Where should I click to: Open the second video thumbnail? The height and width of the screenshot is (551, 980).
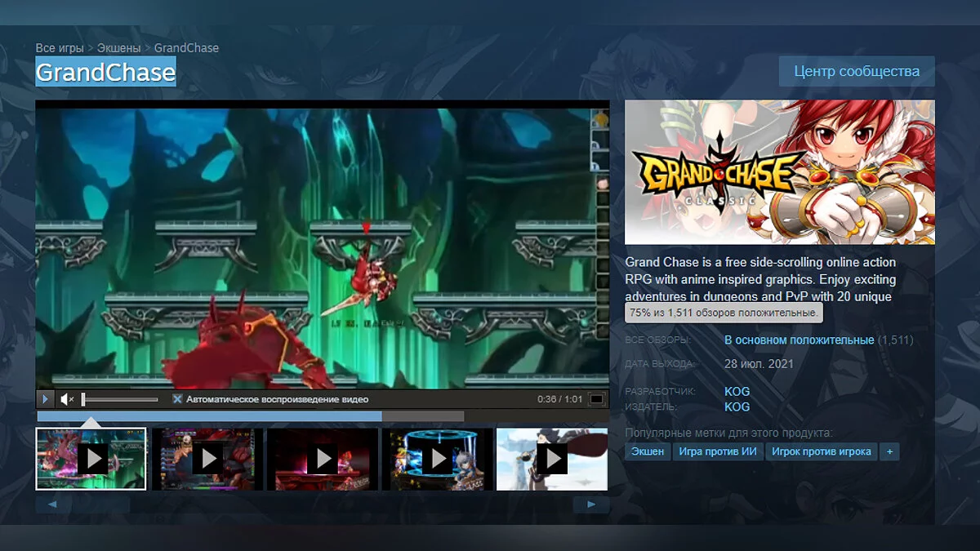(207, 459)
